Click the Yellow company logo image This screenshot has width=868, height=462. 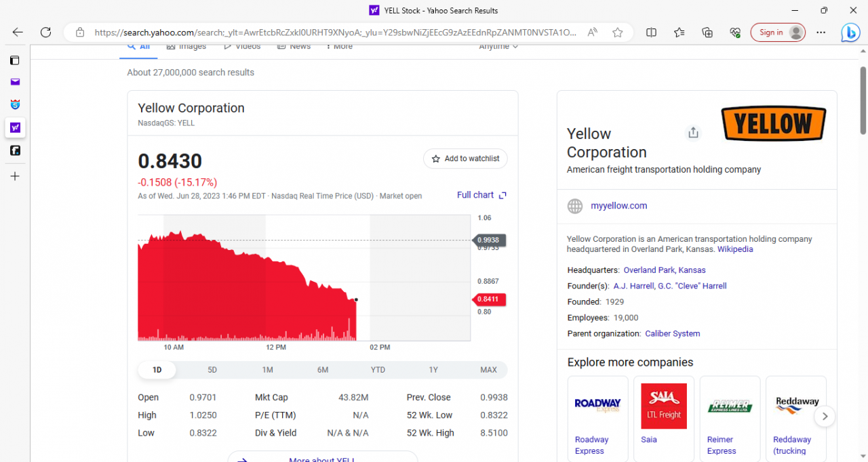pyautogui.click(x=773, y=124)
